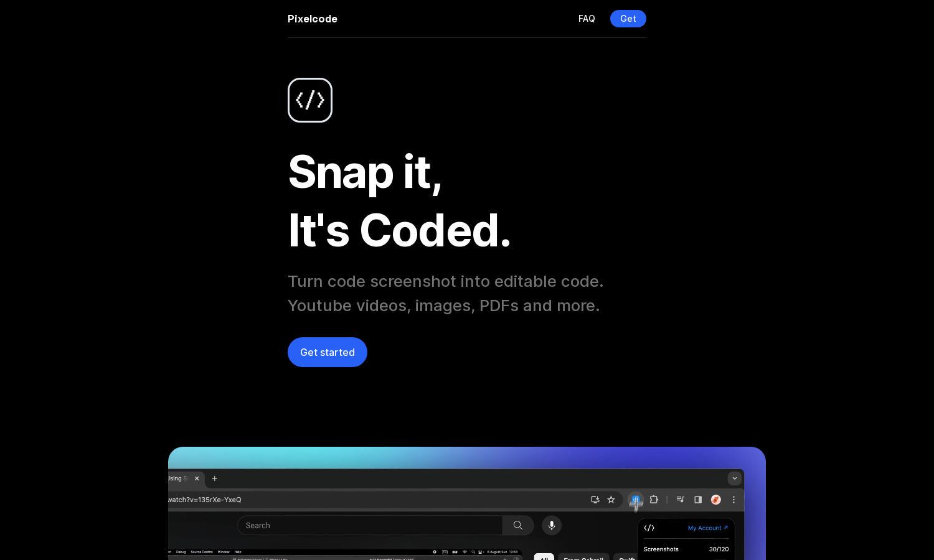This screenshot has height=560, width=934.
Task: Open the three-dot browser menu
Action: pos(734,500)
